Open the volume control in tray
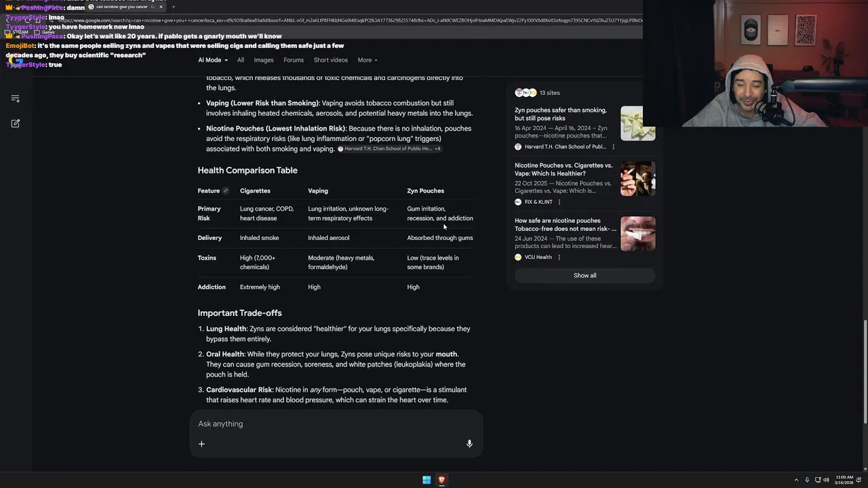 click(825, 480)
